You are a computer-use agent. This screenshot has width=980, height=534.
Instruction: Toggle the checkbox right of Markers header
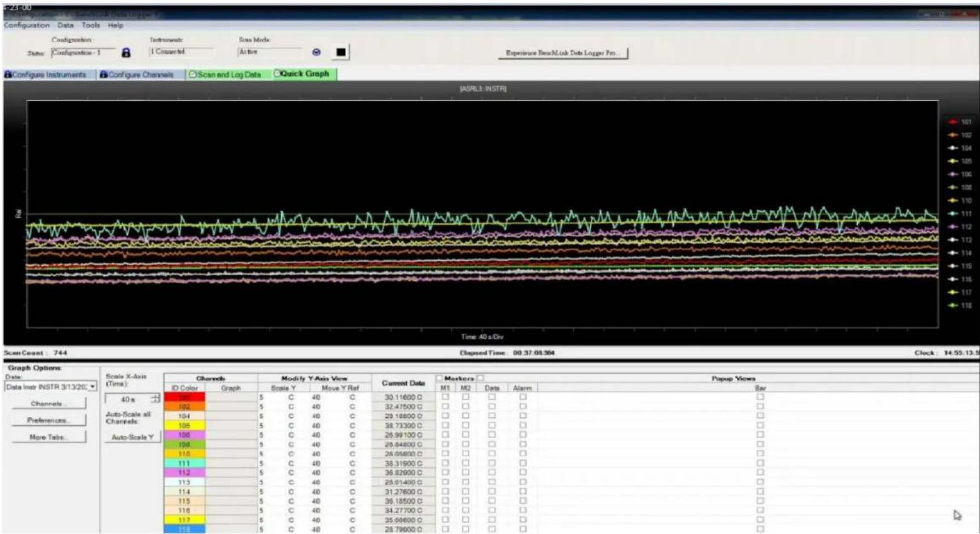(481, 378)
